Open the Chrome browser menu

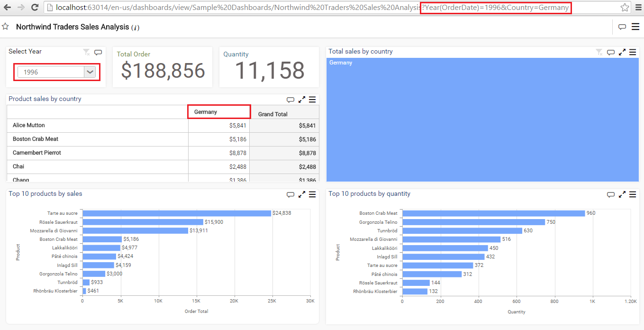click(x=638, y=8)
